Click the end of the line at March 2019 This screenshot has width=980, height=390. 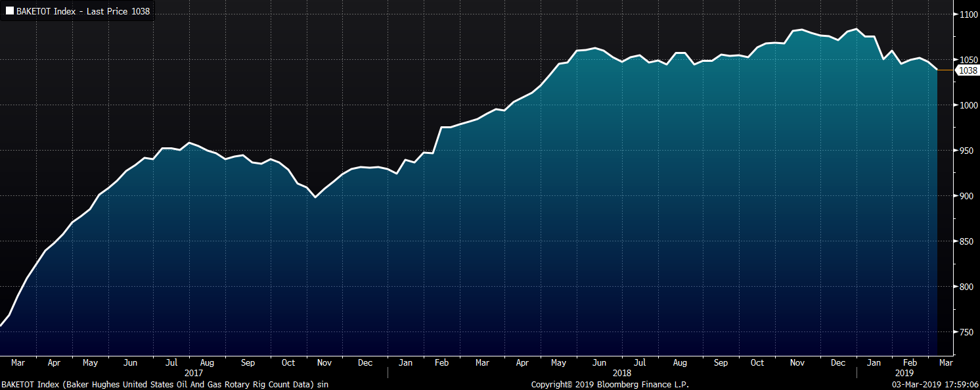point(937,70)
